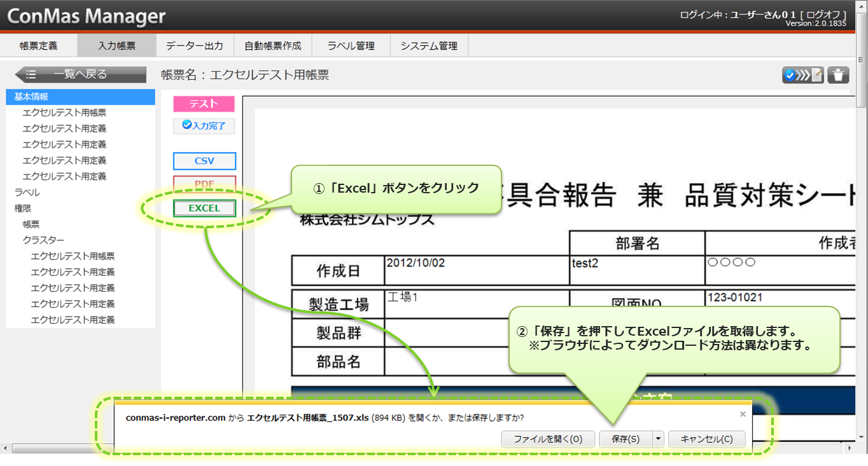Click the pink テスト label button
This screenshot has width=868, height=466.
pyautogui.click(x=204, y=104)
